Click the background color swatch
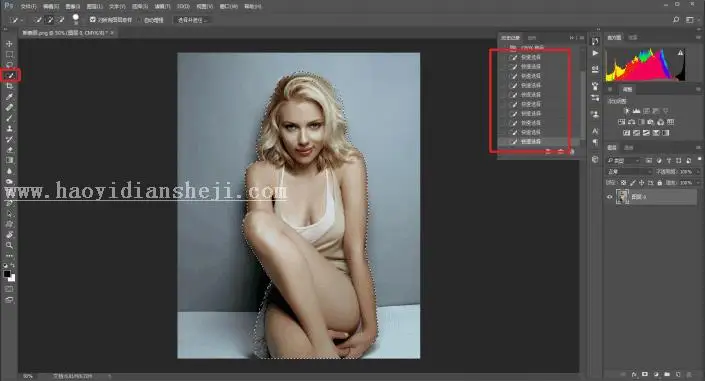The image size is (705, 381). 12,278
